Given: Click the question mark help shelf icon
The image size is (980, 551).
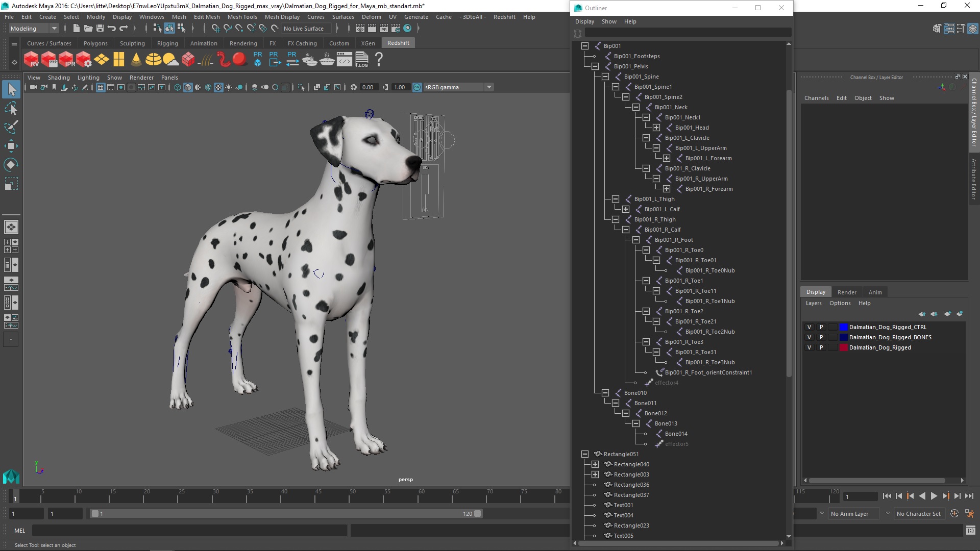Looking at the screenshot, I should coord(379,60).
